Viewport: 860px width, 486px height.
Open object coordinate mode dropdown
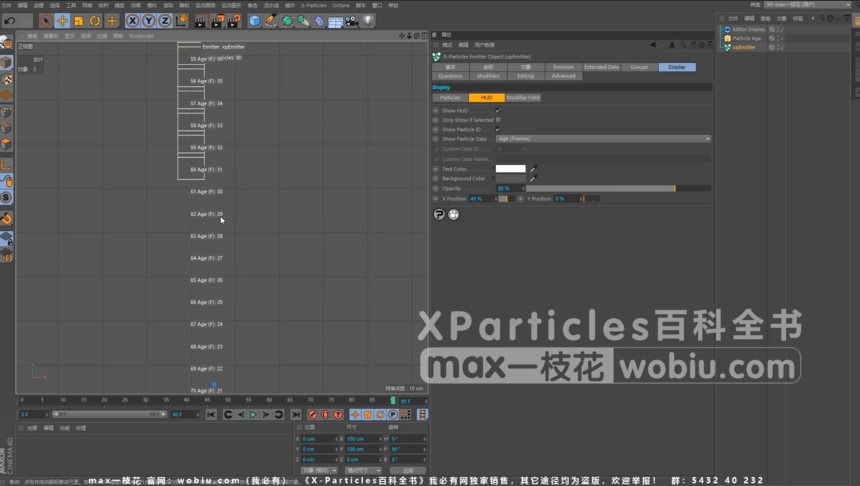319,471
